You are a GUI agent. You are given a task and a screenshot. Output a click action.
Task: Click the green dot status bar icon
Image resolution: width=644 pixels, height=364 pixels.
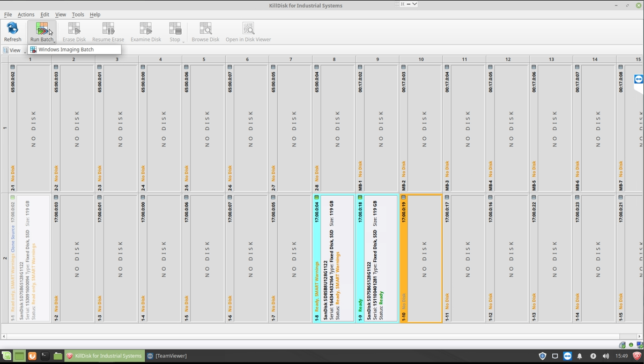pyautogui.click(x=631, y=345)
